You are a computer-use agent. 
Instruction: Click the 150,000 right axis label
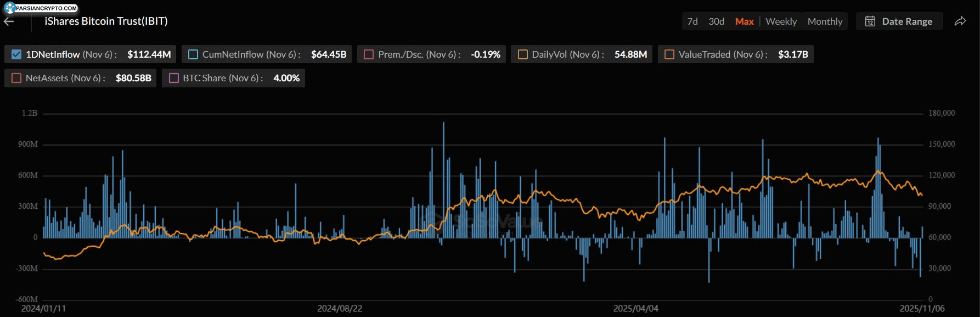(x=942, y=144)
